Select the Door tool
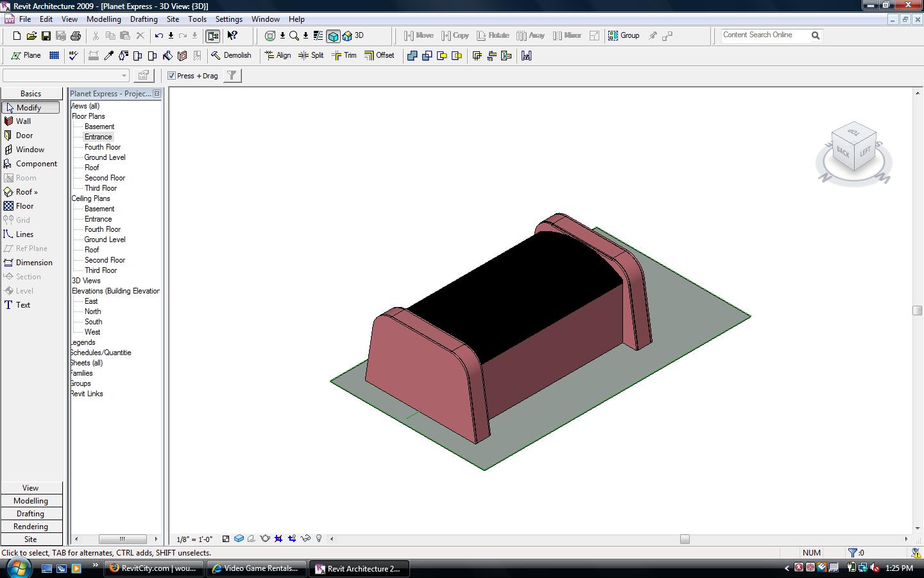The height and width of the screenshot is (578, 924). point(24,136)
